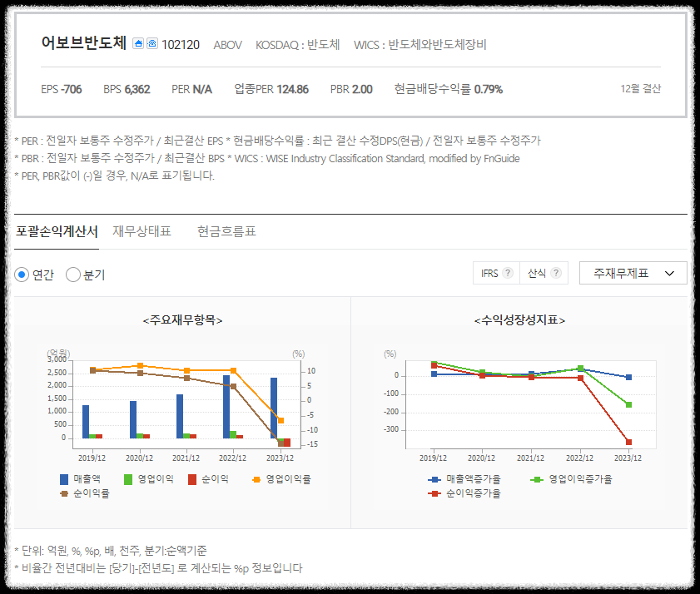Click the PER N/A value

pos(192,89)
